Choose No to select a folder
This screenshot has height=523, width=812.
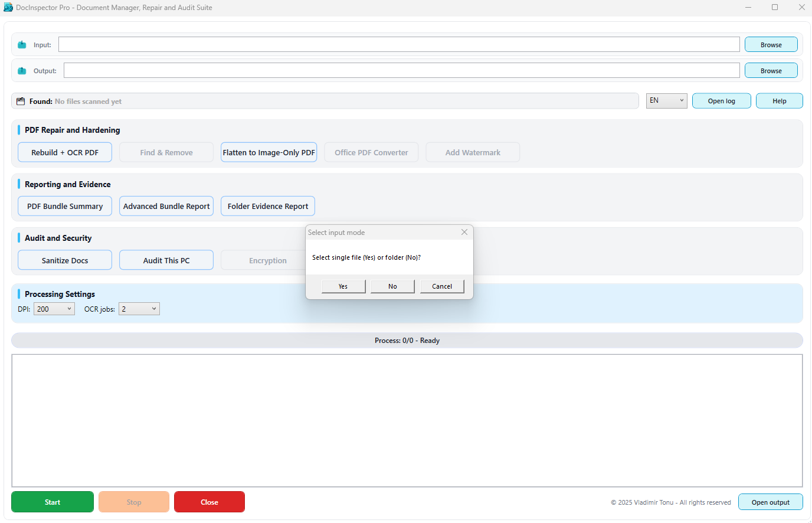(x=392, y=286)
